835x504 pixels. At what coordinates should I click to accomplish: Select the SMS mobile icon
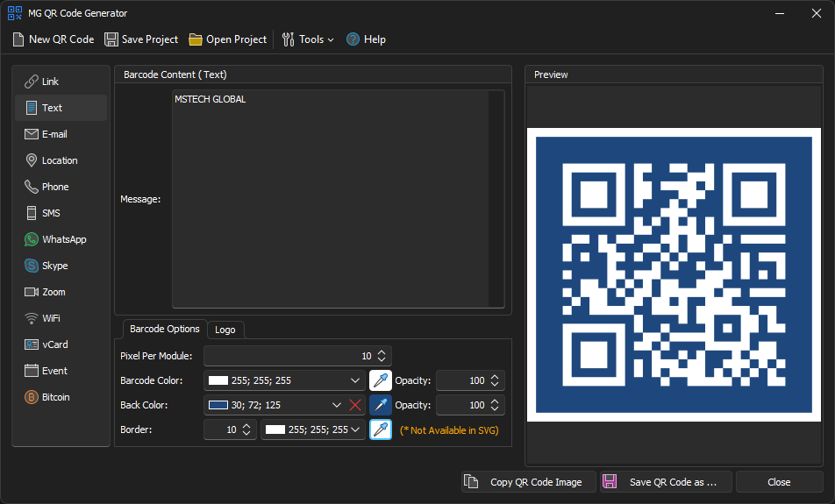tap(32, 213)
